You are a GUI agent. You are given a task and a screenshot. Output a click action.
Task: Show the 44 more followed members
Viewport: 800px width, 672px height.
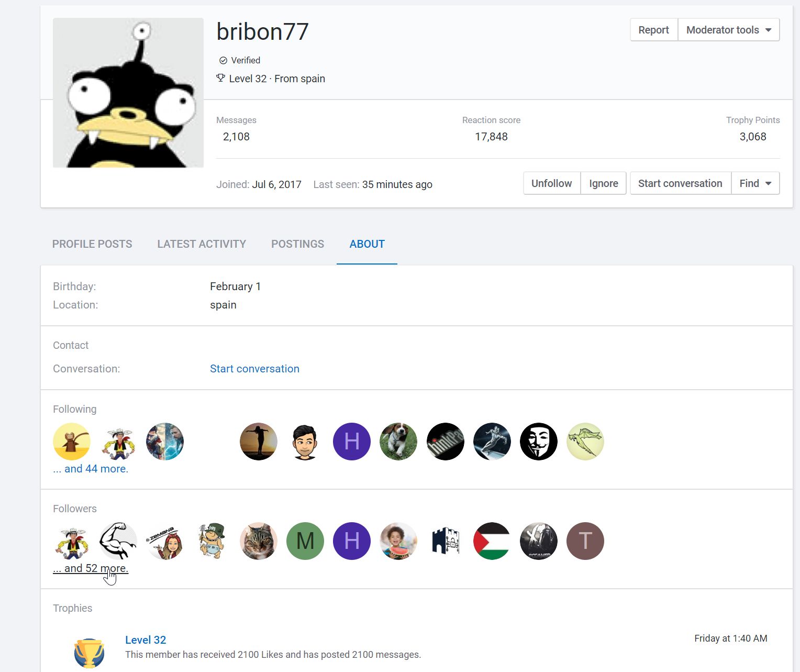coord(91,469)
